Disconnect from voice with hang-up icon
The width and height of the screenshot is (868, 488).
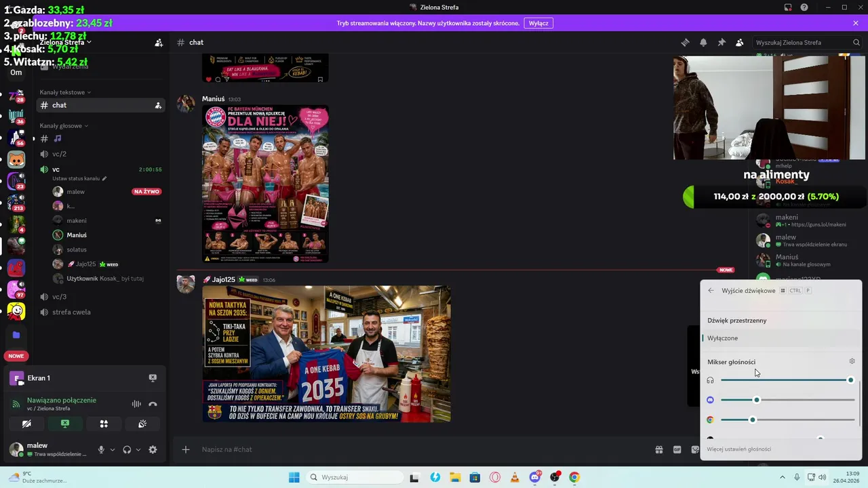coord(153,404)
